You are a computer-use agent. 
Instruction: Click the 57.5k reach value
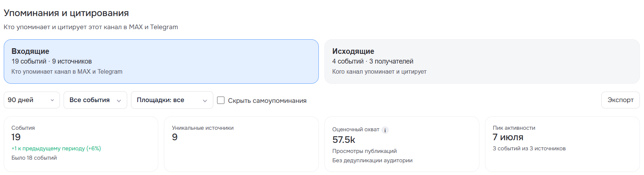point(344,140)
